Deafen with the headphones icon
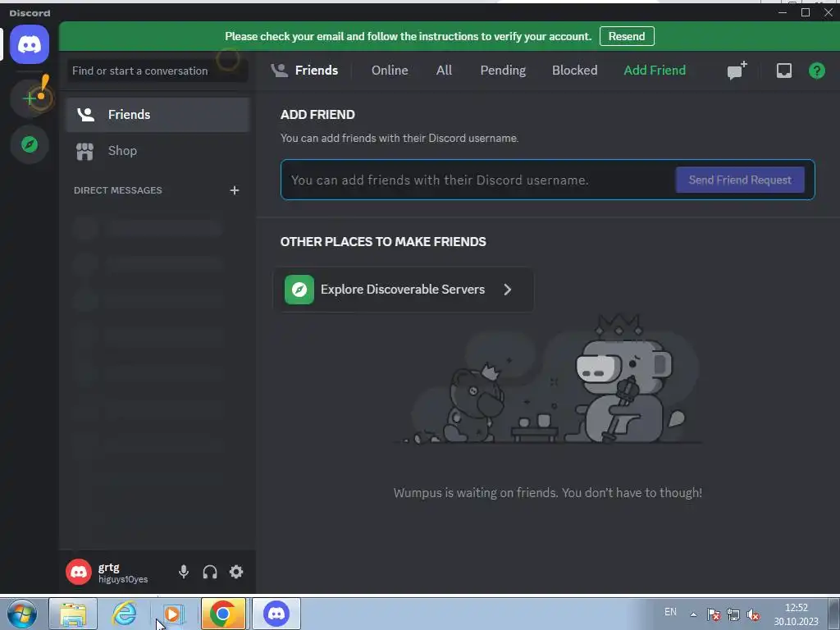The width and height of the screenshot is (840, 630). tap(210, 572)
